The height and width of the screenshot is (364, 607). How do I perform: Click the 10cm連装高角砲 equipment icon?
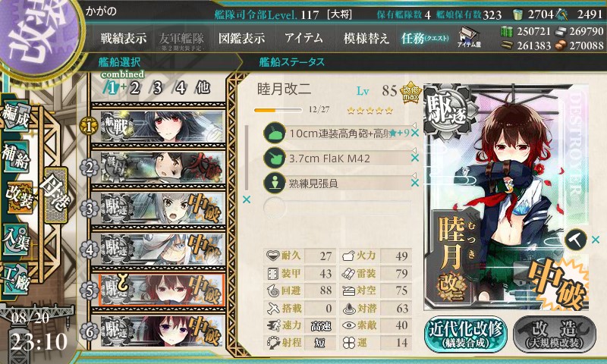(x=275, y=133)
